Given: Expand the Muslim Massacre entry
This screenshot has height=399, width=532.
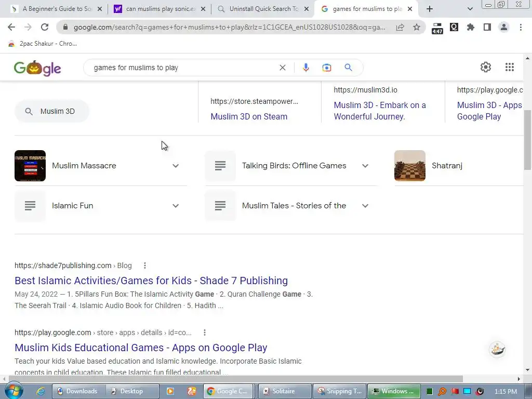Looking at the screenshot, I should point(176,166).
